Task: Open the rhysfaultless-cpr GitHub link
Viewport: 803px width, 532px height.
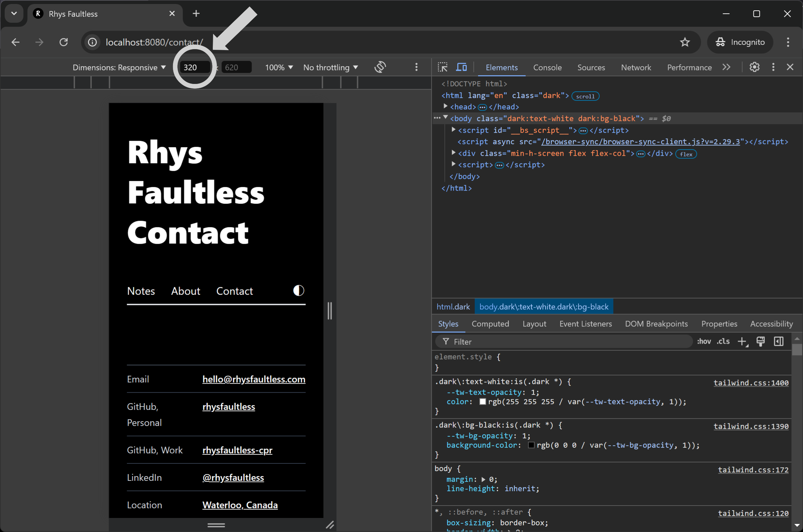Action: point(237,450)
